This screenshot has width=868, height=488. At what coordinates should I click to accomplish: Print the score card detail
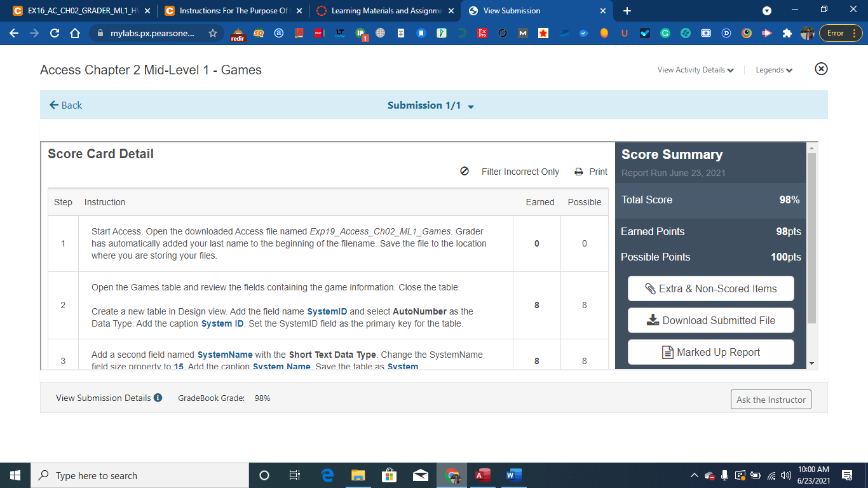pyautogui.click(x=591, y=172)
